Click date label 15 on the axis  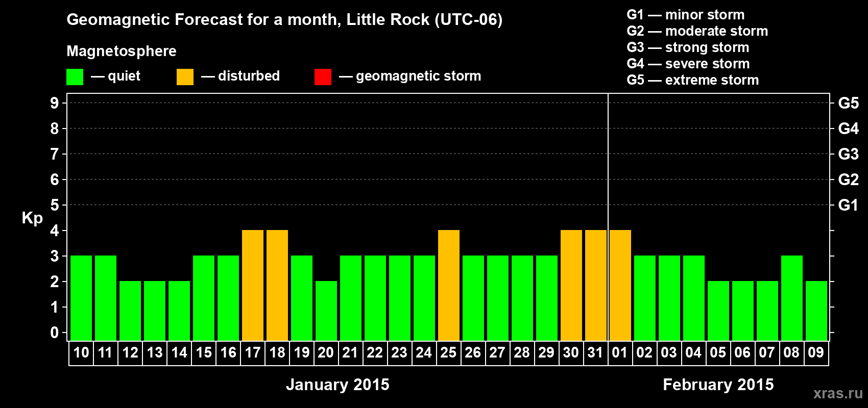click(x=204, y=352)
